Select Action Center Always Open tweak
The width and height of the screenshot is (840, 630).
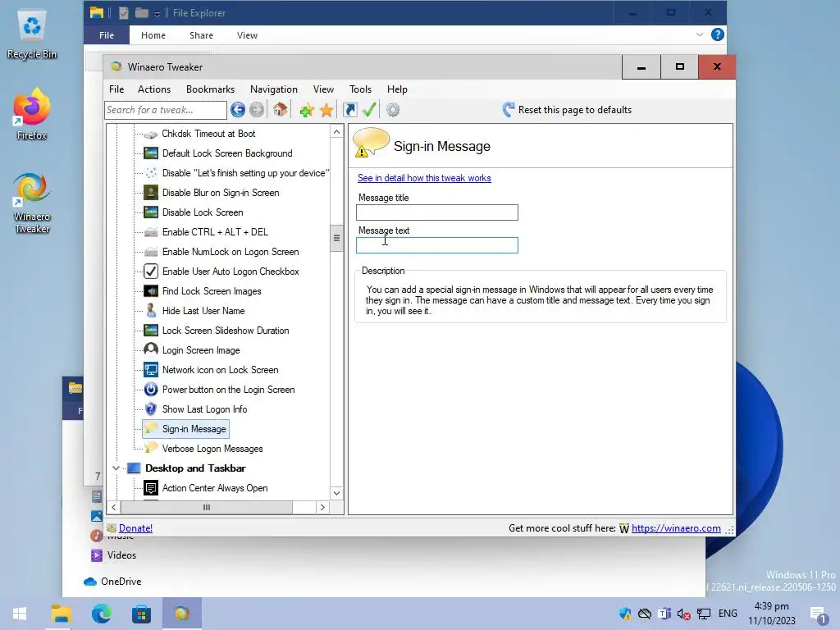pos(215,488)
